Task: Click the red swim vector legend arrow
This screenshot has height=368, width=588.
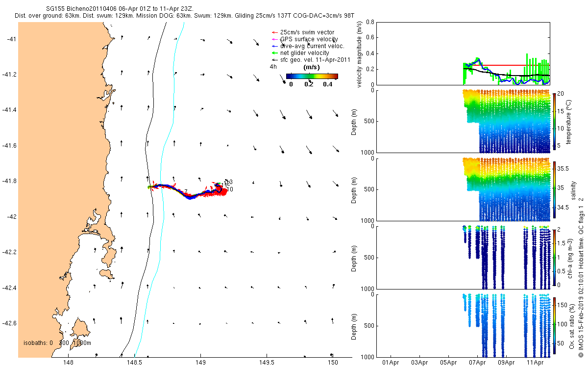Action: [x=274, y=32]
